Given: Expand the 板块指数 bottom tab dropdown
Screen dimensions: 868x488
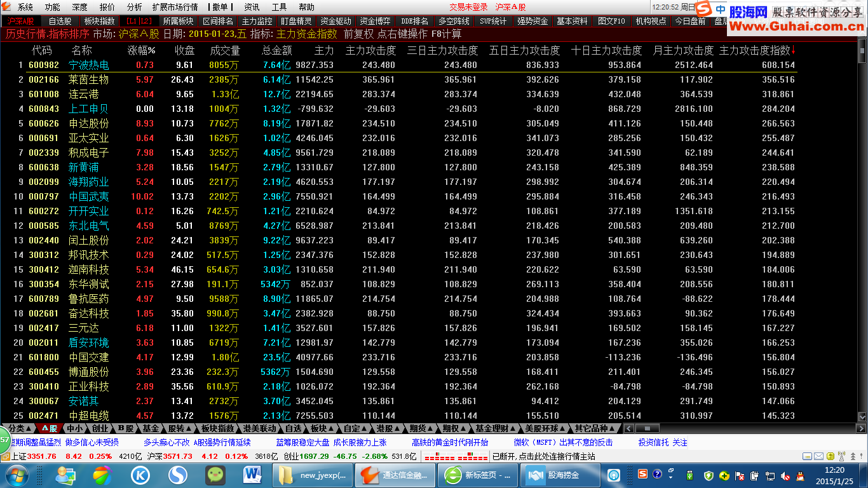Looking at the screenshot, I should (x=217, y=429).
